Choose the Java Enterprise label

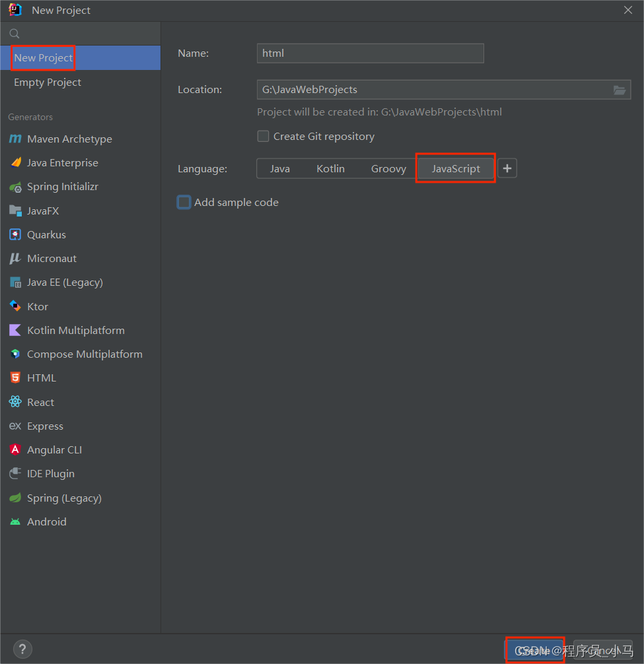pyautogui.click(x=63, y=162)
